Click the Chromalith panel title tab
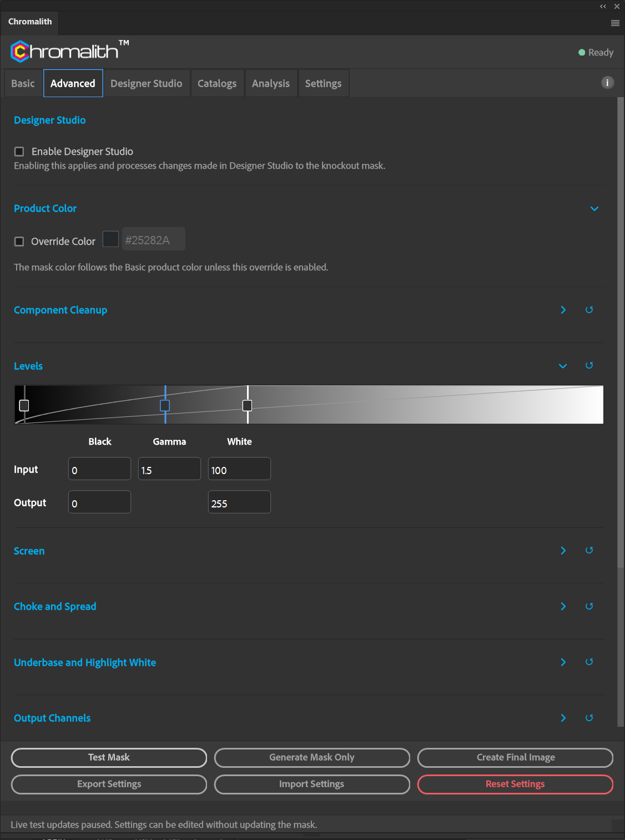Viewport: 625px width, 840px height. click(x=30, y=22)
